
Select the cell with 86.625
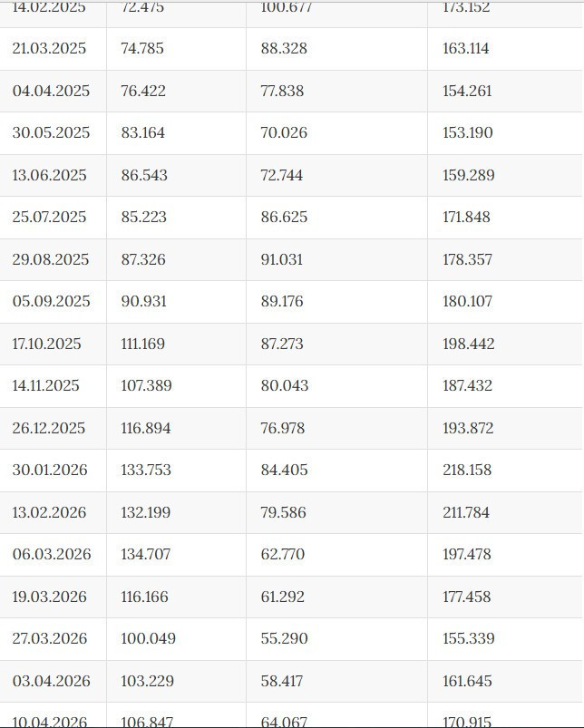(x=284, y=218)
